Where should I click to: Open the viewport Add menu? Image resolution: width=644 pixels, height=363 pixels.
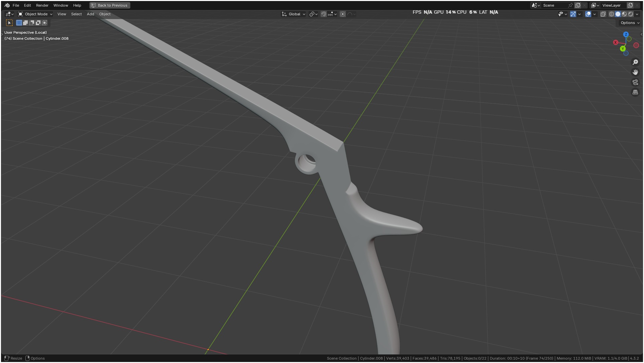click(90, 14)
